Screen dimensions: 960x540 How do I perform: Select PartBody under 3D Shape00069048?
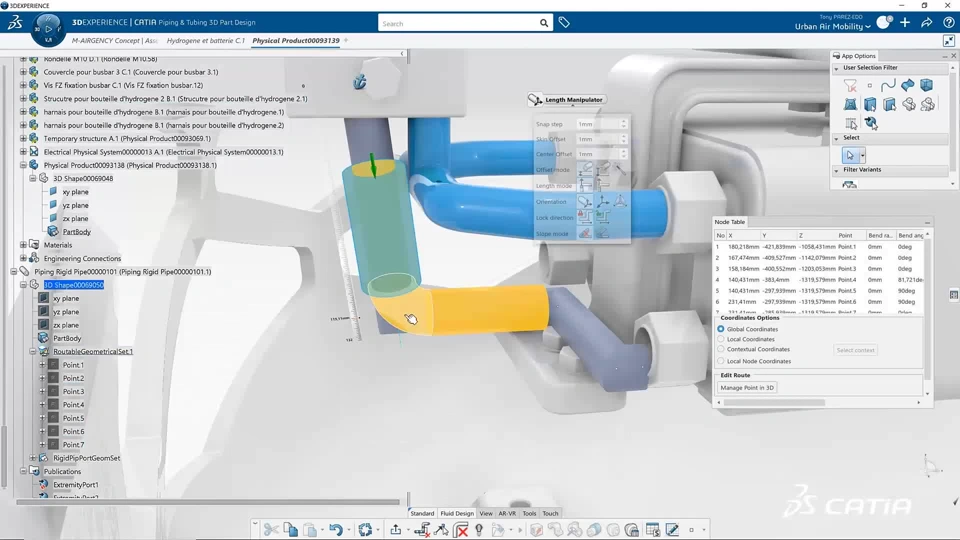coord(77,231)
